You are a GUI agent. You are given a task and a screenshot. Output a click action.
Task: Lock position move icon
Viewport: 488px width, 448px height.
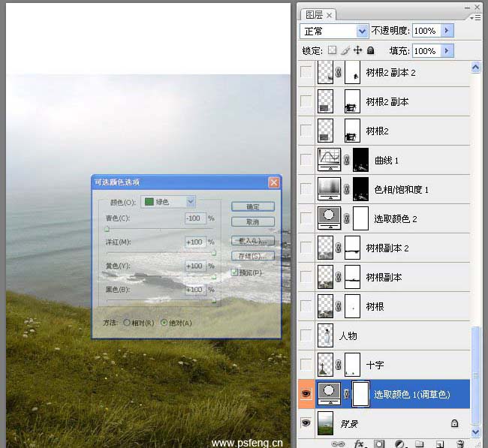(x=358, y=50)
